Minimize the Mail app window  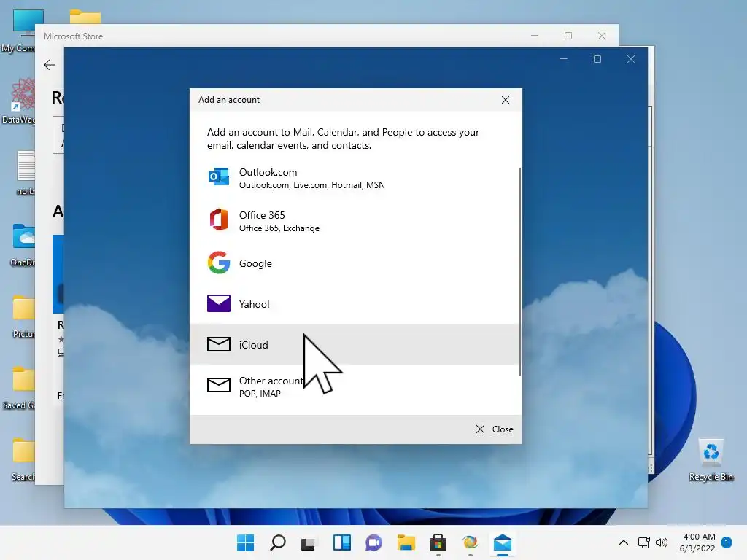click(564, 59)
